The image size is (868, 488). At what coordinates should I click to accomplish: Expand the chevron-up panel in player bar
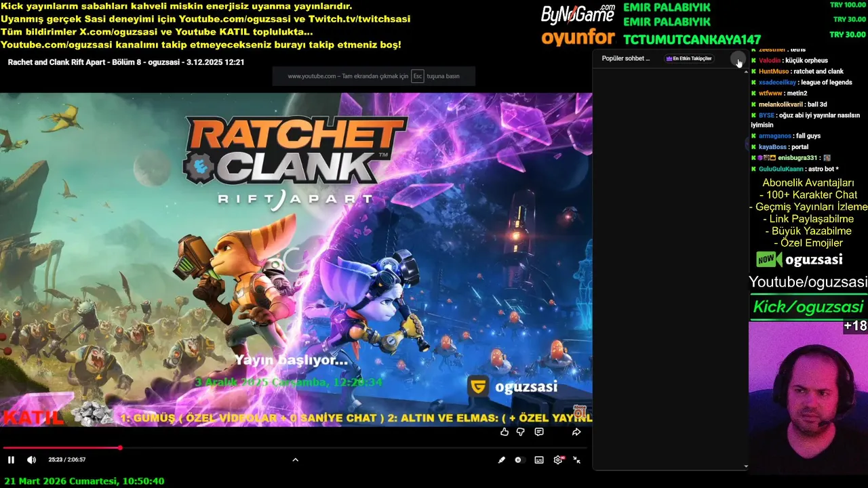(295, 460)
